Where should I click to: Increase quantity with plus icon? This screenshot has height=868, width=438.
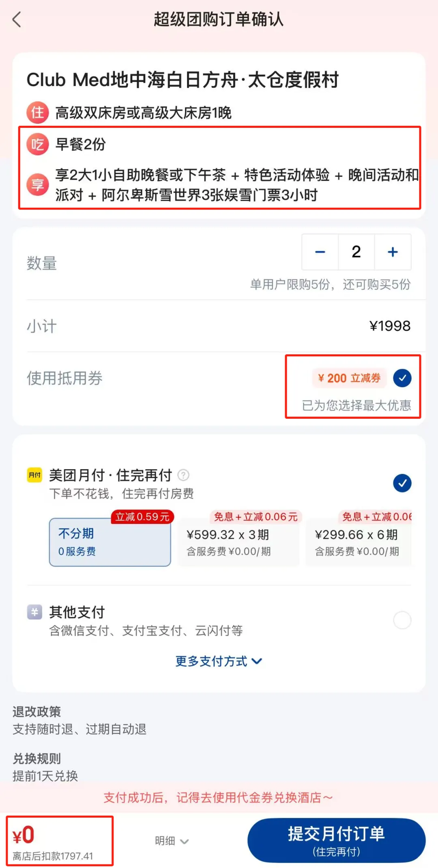point(393,252)
